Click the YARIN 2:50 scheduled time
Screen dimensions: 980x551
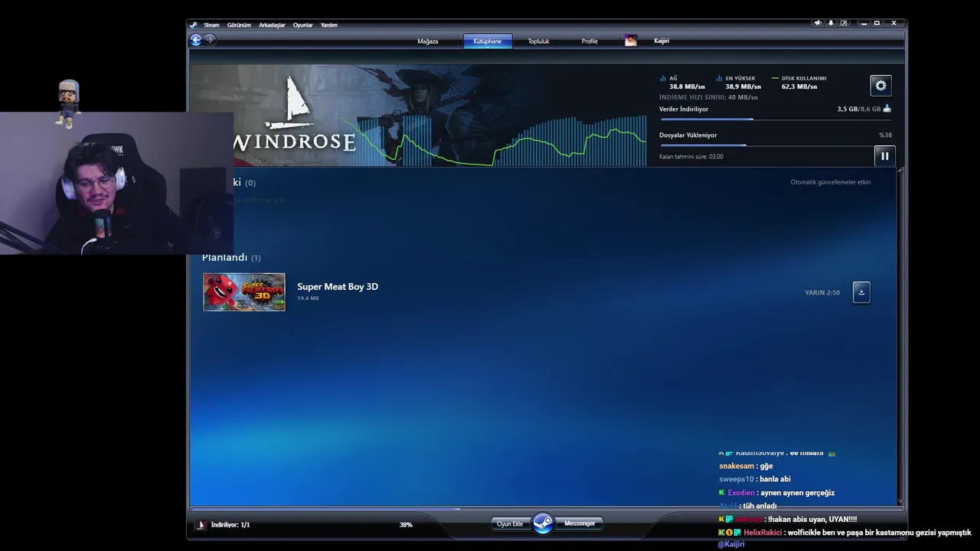822,292
